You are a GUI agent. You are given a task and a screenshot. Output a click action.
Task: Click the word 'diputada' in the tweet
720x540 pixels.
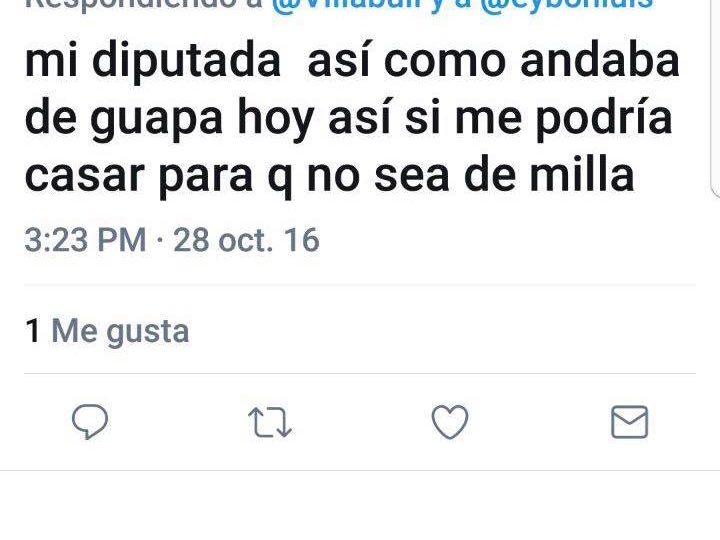pos(186,62)
